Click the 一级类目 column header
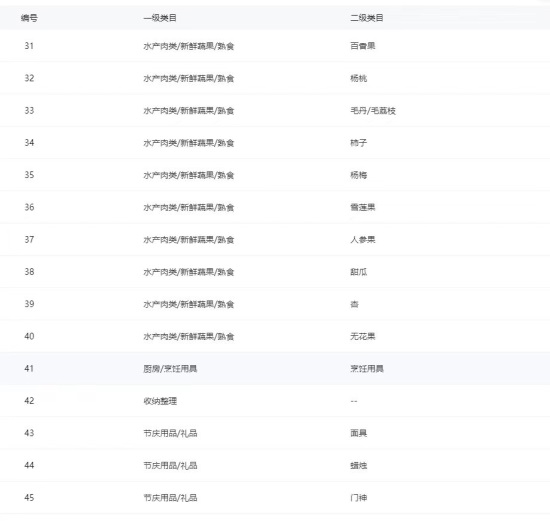This screenshot has height=521, width=550. coord(160,18)
